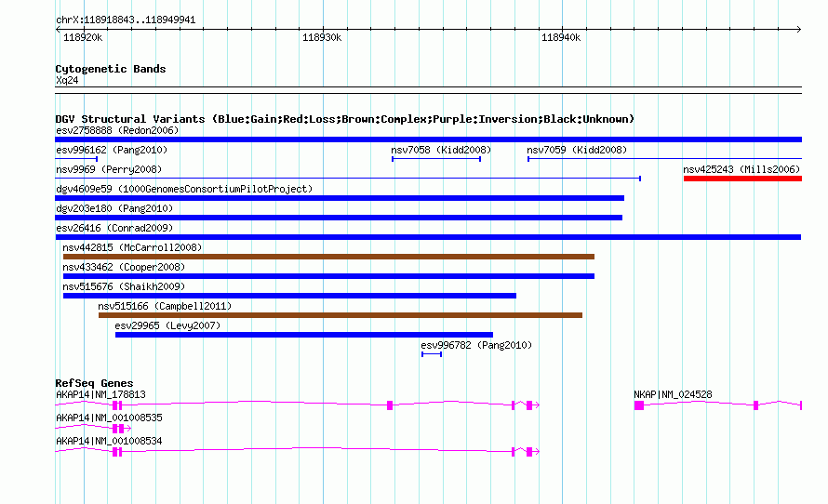Click the 118920k ruler tick label
This screenshot has height=504, width=828.
click(x=83, y=37)
